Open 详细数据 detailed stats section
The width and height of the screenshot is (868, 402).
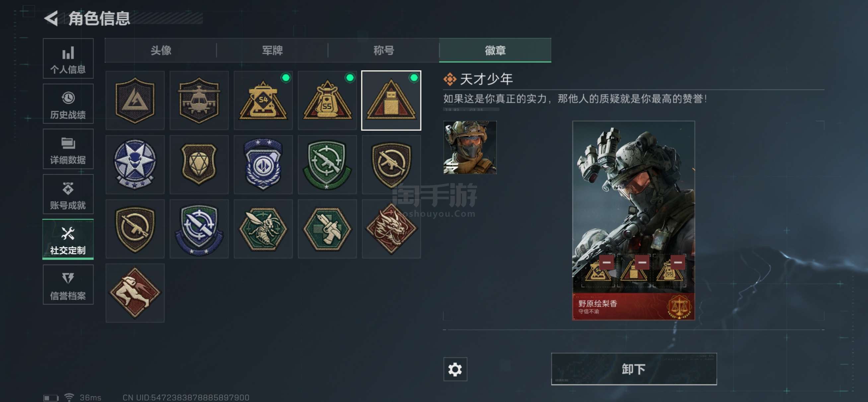(x=68, y=149)
